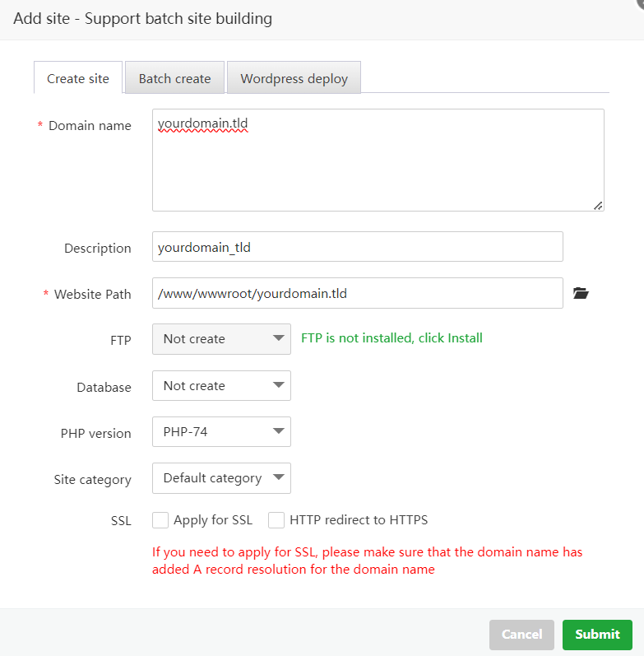Click the Cancel button
The width and height of the screenshot is (644, 656).
point(522,635)
